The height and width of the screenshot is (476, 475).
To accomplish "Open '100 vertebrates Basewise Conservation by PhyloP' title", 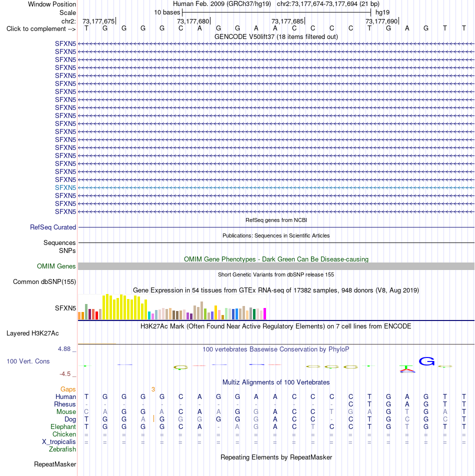I will pyautogui.click(x=276, y=349).
